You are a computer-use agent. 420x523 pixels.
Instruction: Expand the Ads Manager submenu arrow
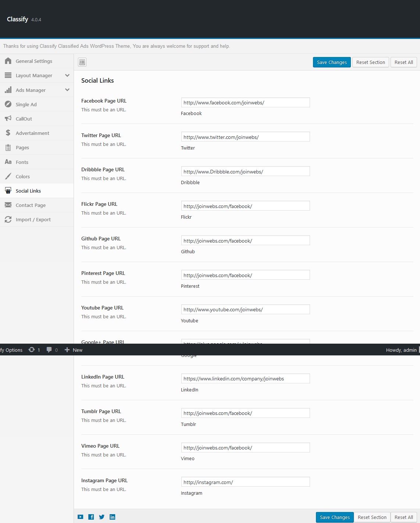67,90
